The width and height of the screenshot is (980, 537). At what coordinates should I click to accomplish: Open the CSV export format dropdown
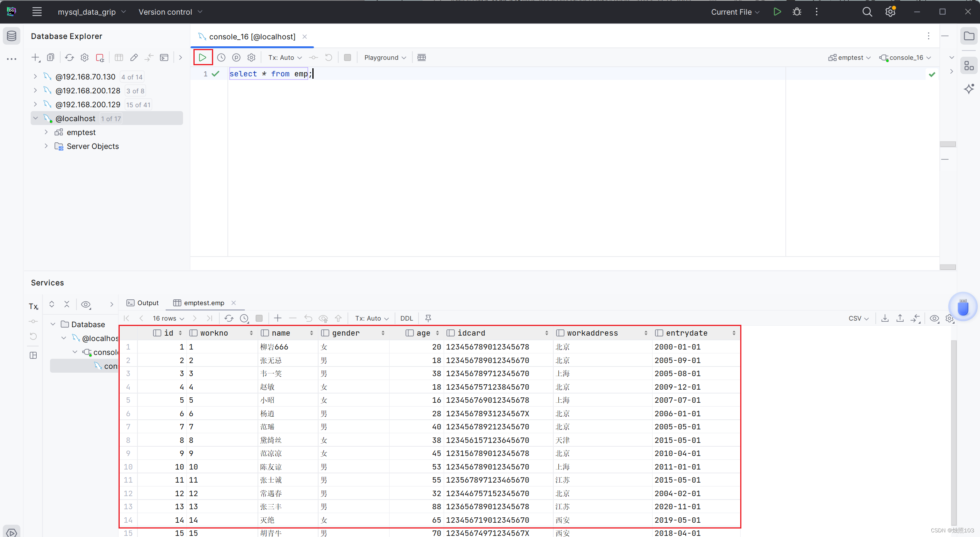pyautogui.click(x=858, y=318)
